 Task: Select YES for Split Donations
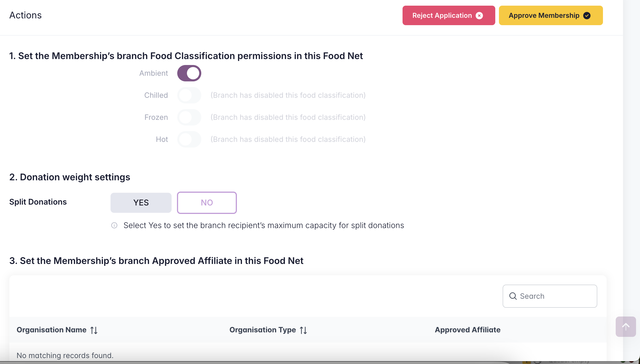coord(141,203)
